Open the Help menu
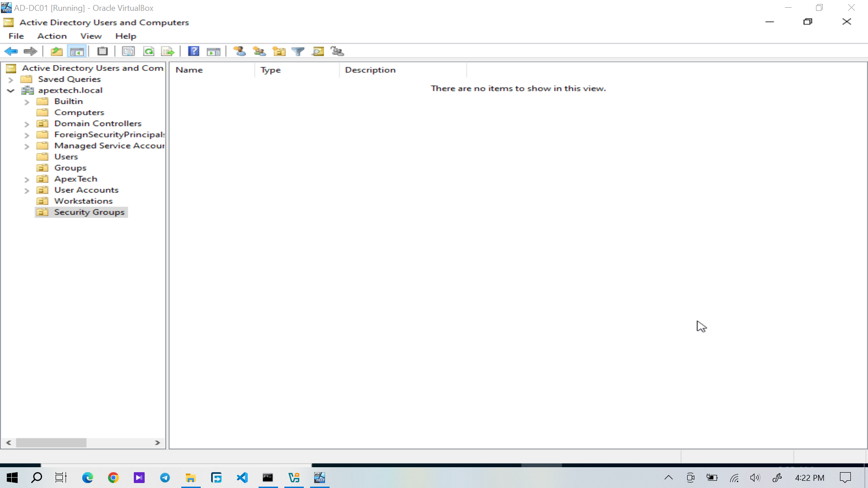 click(126, 36)
